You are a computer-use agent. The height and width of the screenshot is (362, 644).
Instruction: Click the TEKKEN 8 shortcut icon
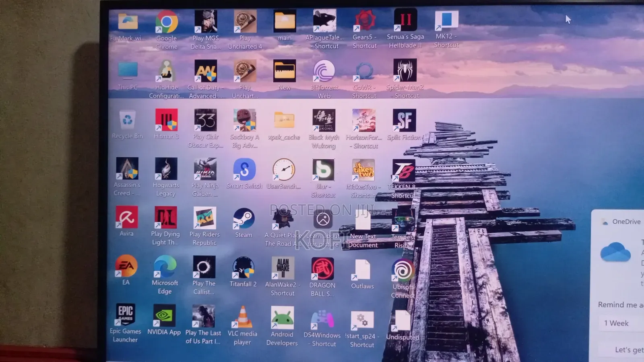(x=404, y=171)
